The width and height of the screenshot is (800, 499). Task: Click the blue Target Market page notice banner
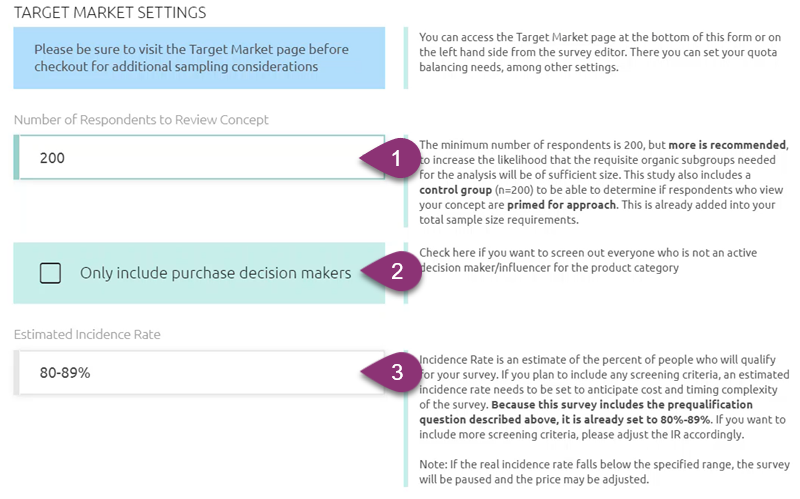[199, 58]
